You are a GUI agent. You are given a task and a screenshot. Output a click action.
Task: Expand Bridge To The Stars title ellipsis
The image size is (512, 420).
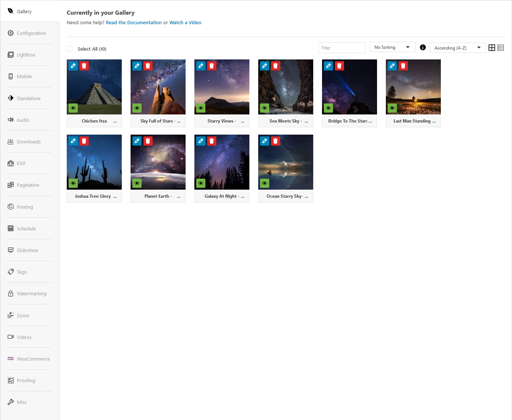click(x=370, y=121)
